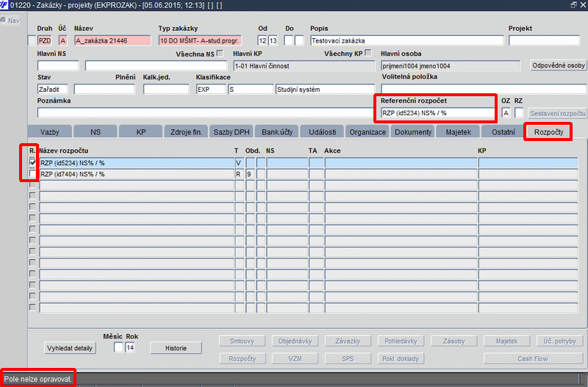Screen dimensions: 588x387
Task: Click the Rok field showing 14
Action: point(130,347)
